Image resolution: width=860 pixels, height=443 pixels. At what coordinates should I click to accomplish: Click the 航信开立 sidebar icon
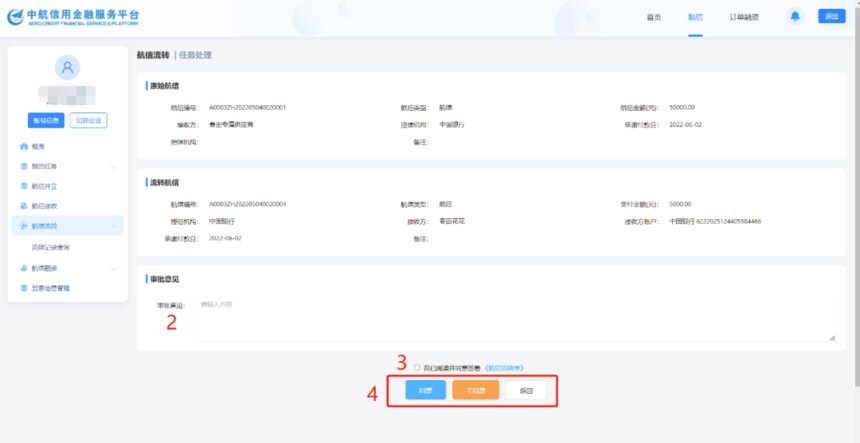(x=24, y=186)
